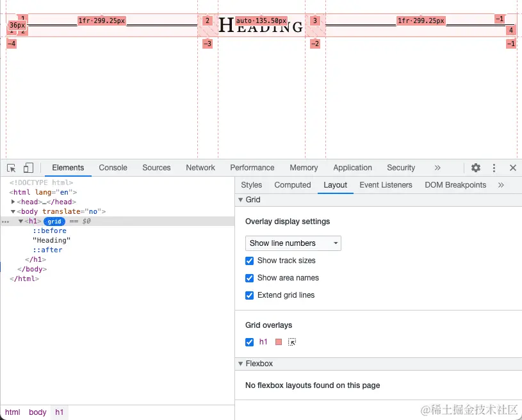
Task: Collapse the h1 element node
Action: click(20, 221)
